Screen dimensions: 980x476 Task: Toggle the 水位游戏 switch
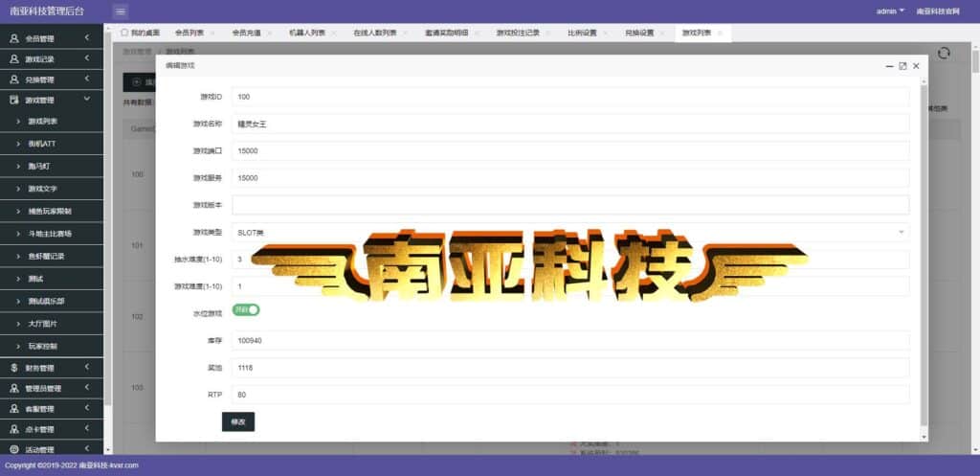[x=246, y=309]
